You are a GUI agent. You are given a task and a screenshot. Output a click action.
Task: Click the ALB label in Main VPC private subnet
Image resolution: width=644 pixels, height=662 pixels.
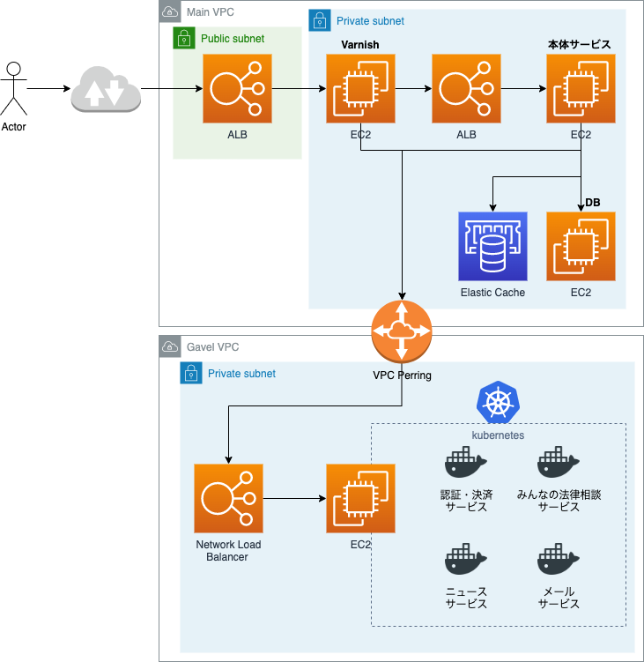coord(466,135)
